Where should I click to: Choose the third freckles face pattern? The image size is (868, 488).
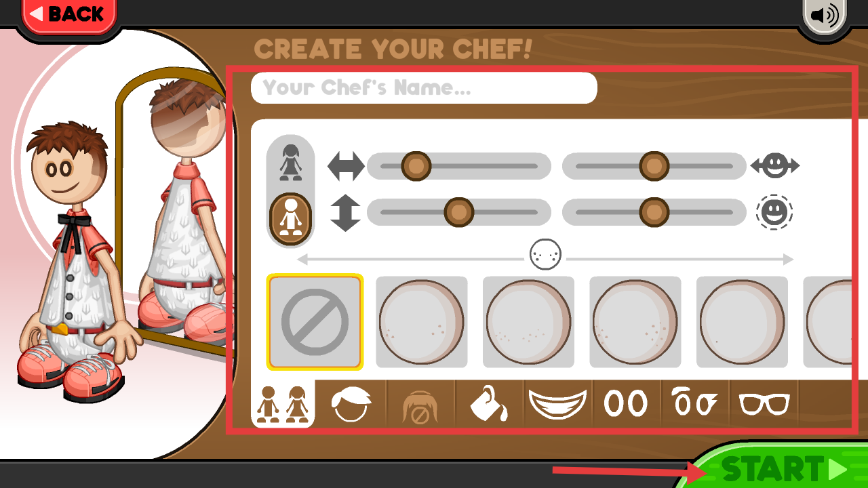pyautogui.click(x=635, y=322)
